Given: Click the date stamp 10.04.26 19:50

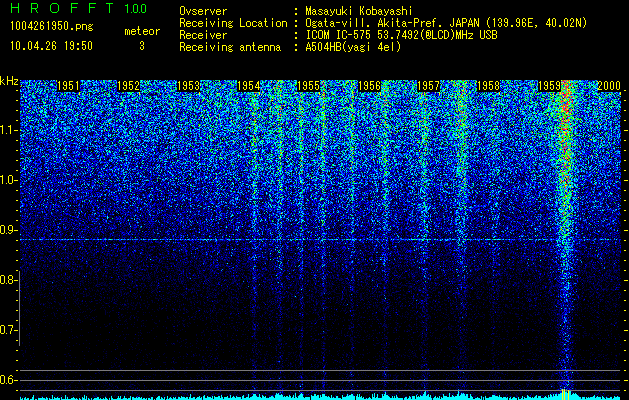Looking at the screenshot, I should tap(51, 46).
